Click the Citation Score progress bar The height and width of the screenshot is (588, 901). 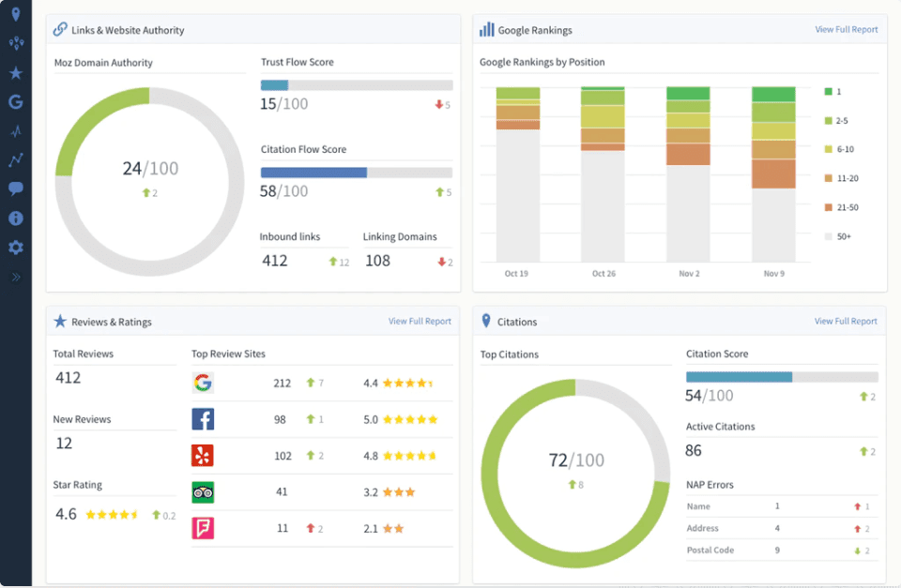click(782, 377)
